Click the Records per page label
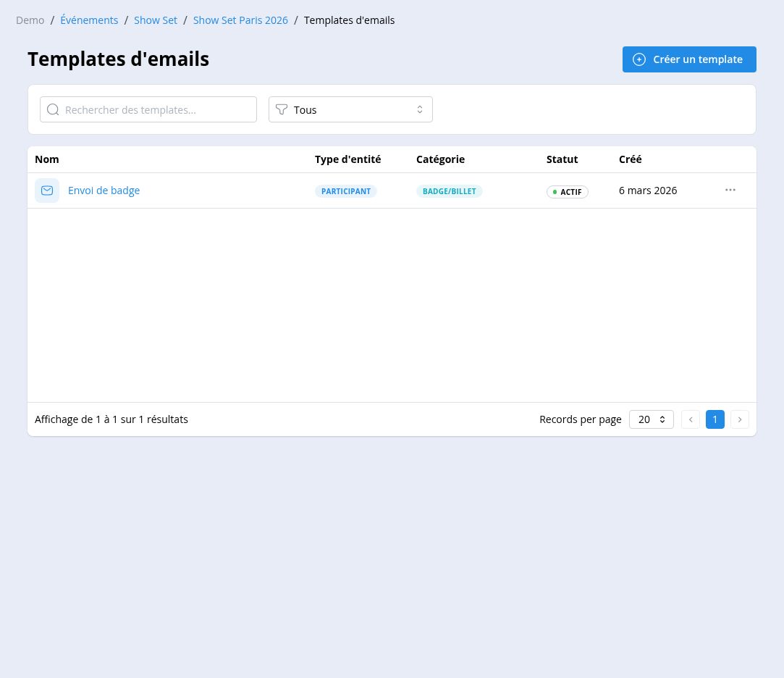The image size is (784, 678). [x=581, y=419]
